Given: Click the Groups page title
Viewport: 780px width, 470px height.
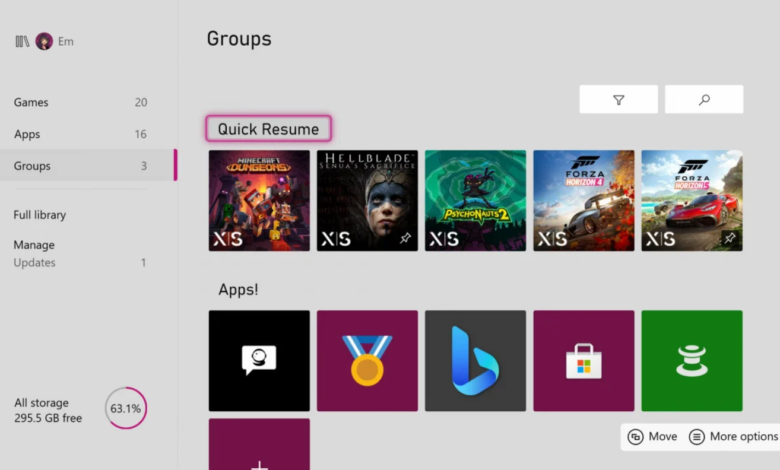Looking at the screenshot, I should (x=239, y=39).
